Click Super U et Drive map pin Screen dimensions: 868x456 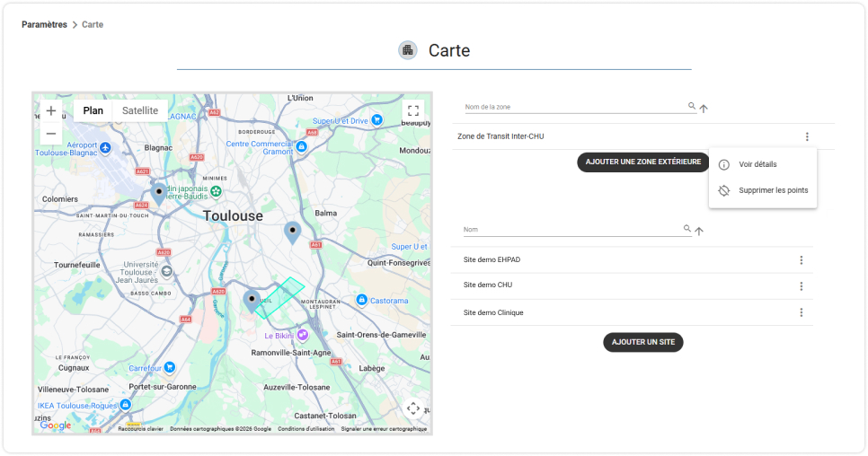(x=377, y=119)
